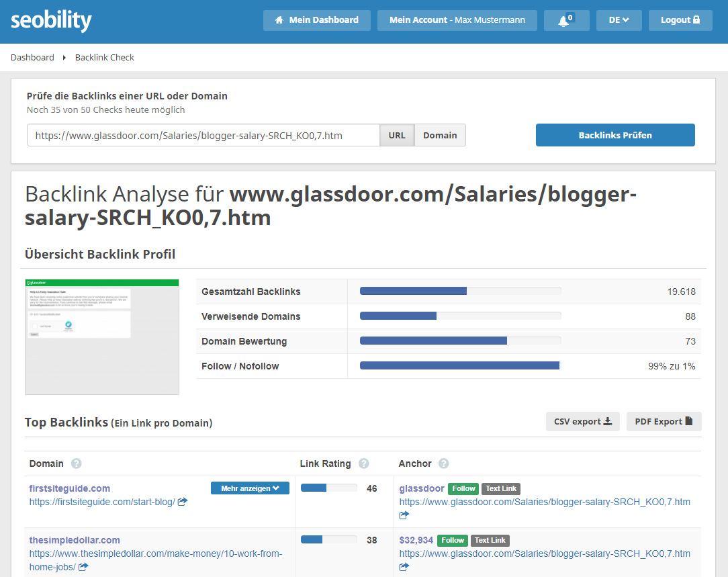Open help icon next to Domain column
Viewport: 728px width, 577px height.
pyautogui.click(x=76, y=463)
